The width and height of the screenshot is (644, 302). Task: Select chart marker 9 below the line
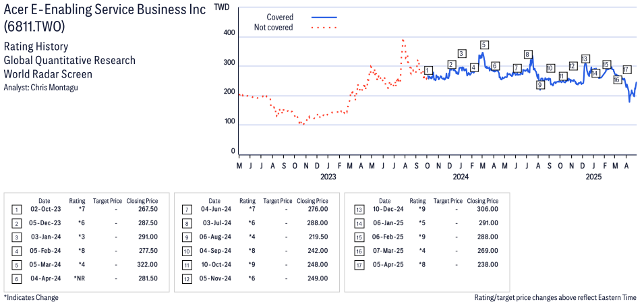pyautogui.click(x=540, y=84)
